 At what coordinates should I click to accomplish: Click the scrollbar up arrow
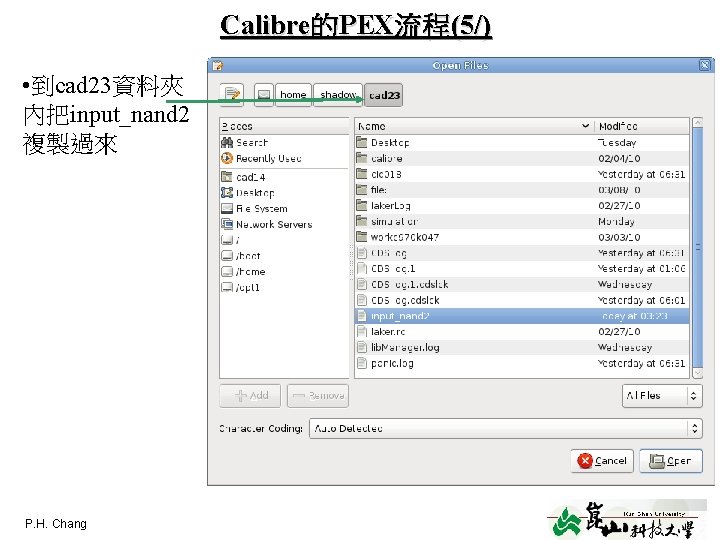click(x=698, y=122)
